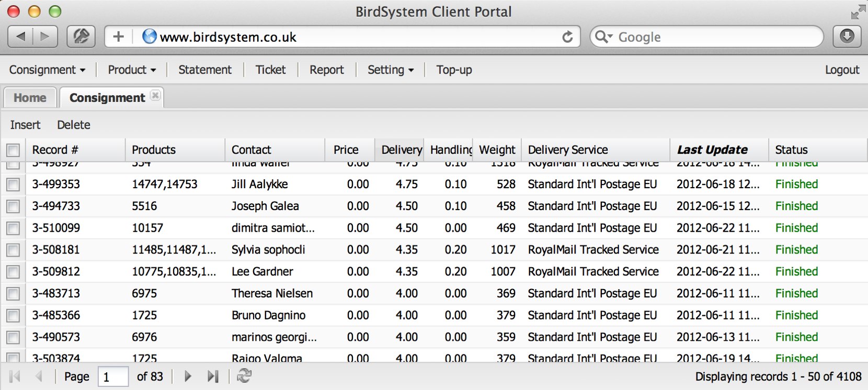Open the Top-up menu item
Image resolution: width=868 pixels, height=390 pixels.
pyautogui.click(x=454, y=70)
